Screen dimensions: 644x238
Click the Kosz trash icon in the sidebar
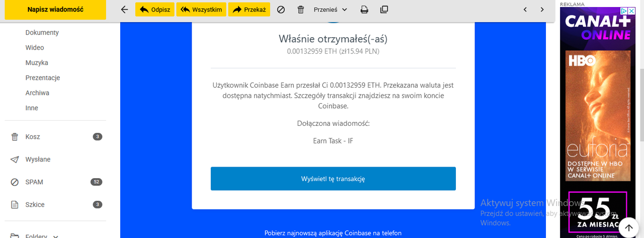click(x=15, y=137)
